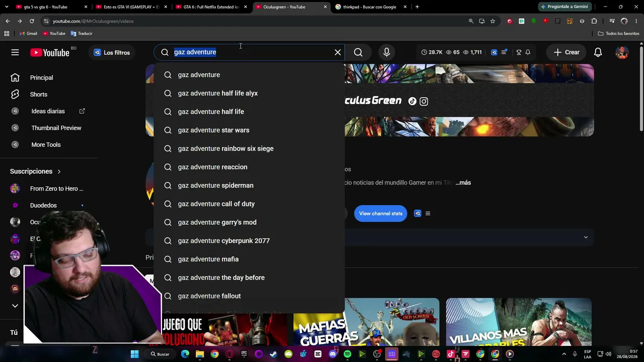This screenshot has height=362, width=644.
Task: Open the vidIQ checklist icon in header
Action: (504, 52)
